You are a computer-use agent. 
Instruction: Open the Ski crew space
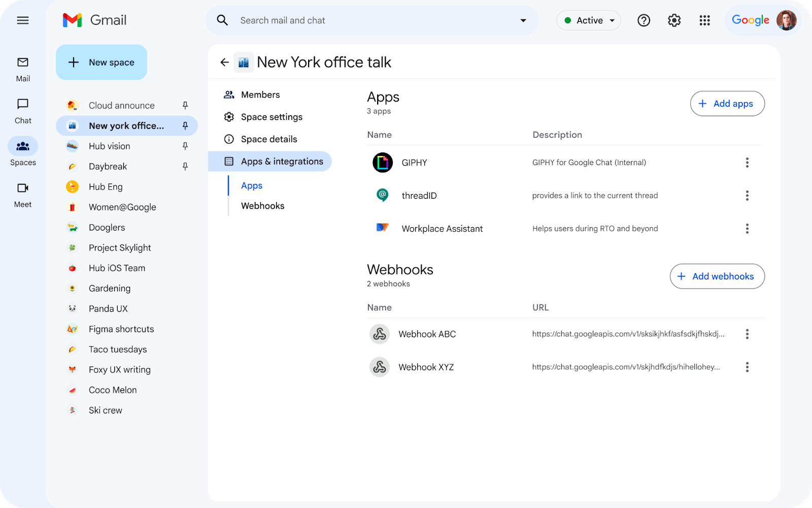127,410
